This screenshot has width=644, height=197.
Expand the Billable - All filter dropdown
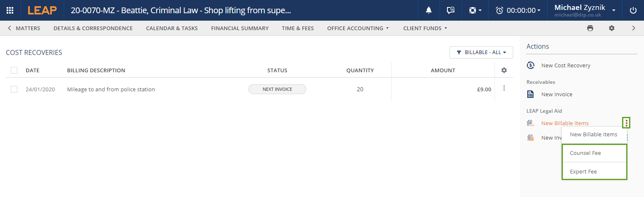(x=481, y=52)
